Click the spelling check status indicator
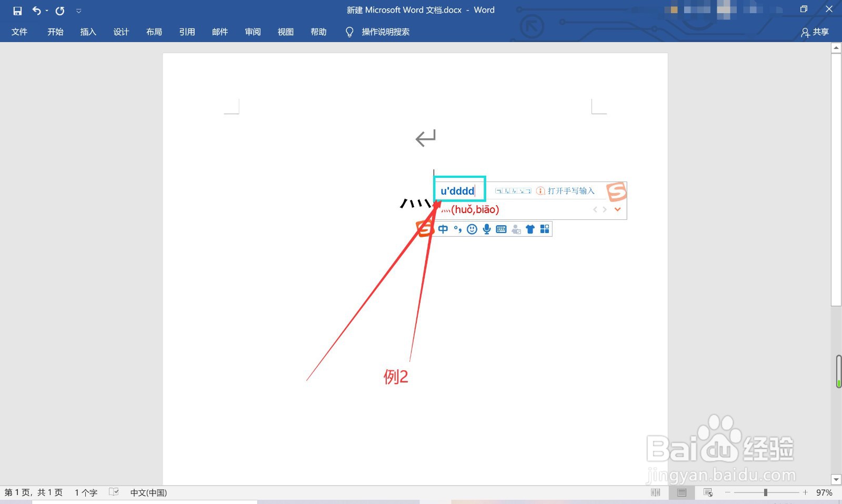 point(114,492)
